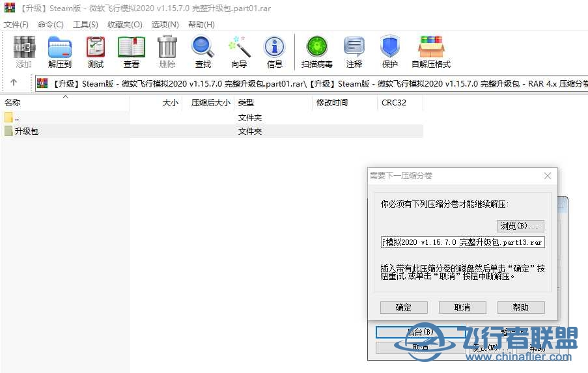Select the 升级包 folder name text

point(27,131)
